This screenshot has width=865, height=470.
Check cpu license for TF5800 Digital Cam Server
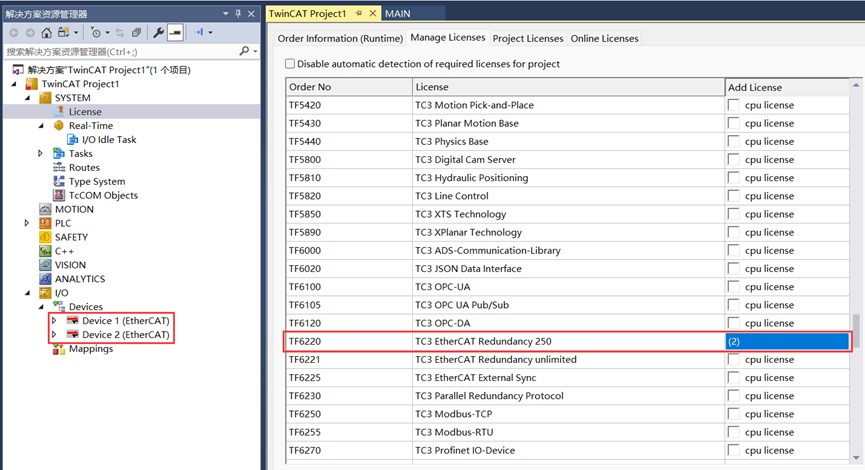[x=733, y=159]
